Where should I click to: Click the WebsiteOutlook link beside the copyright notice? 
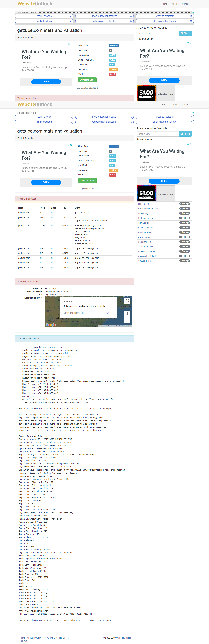click(x=124, y=638)
